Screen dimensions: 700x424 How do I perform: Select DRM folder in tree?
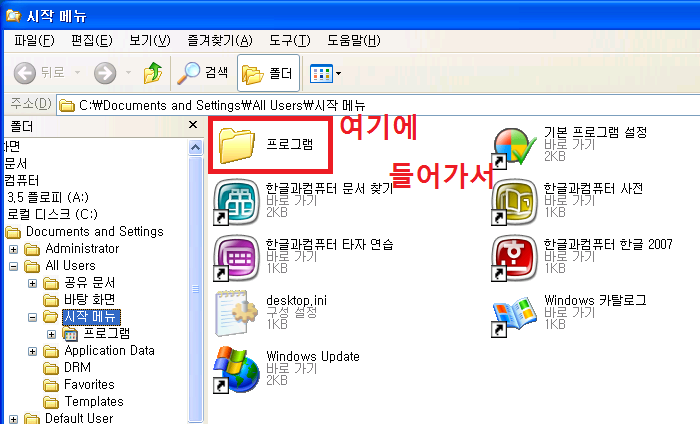coord(77,368)
